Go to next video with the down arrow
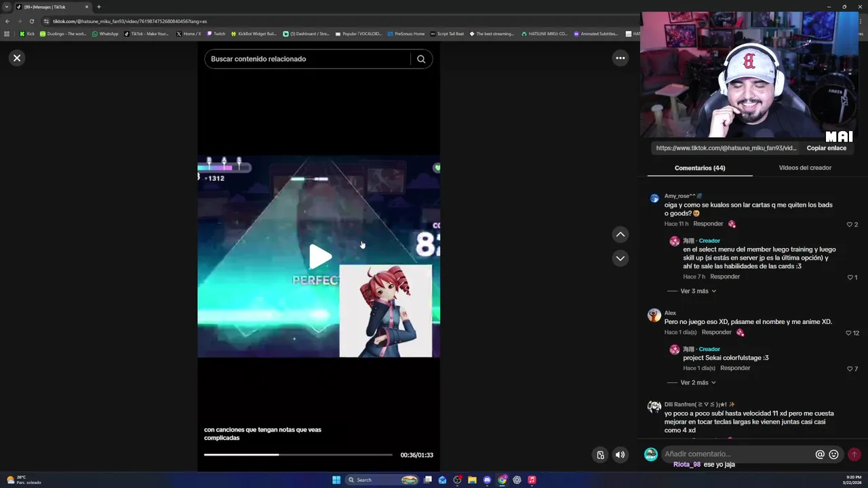This screenshot has width=868, height=488. 620,258
